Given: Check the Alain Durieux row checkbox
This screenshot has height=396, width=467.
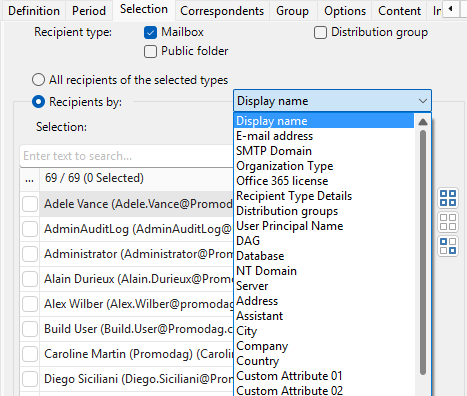Looking at the screenshot, I should [x=30, y=279].
